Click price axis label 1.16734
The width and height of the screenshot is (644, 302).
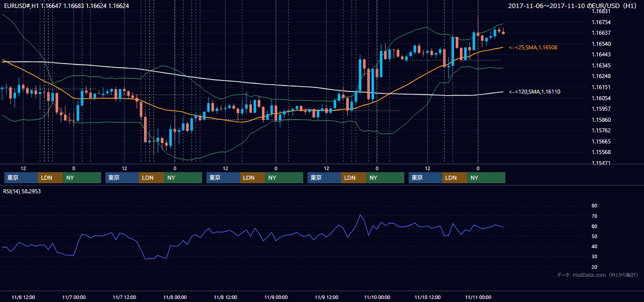click(x=601, y=22)
